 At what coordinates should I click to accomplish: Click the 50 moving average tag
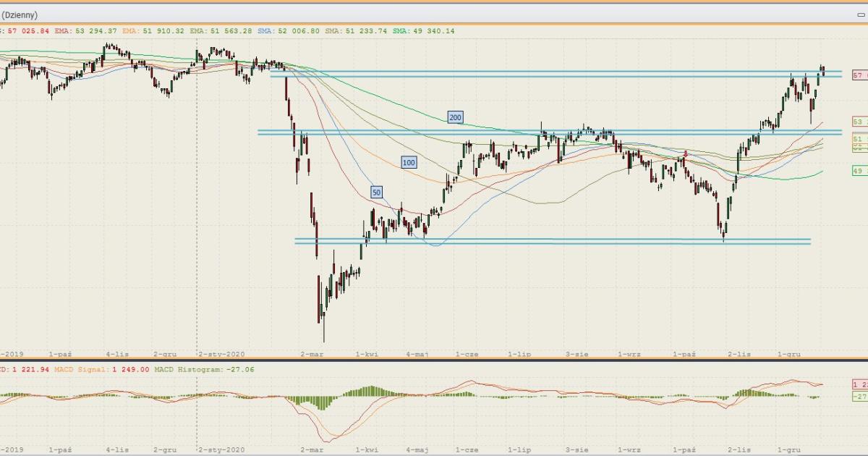coord(376,193)
